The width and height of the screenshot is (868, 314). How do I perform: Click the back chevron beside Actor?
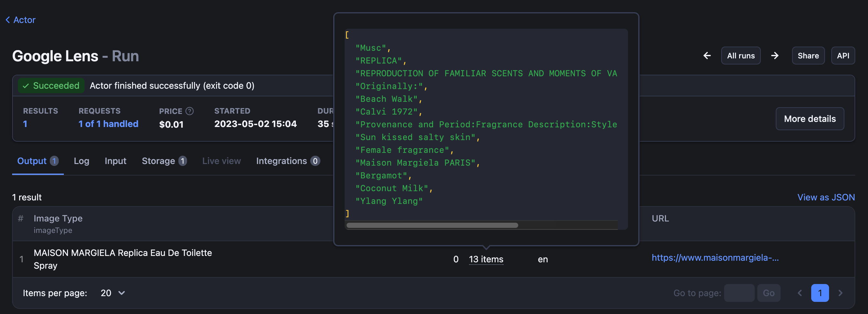click(8, 20)
